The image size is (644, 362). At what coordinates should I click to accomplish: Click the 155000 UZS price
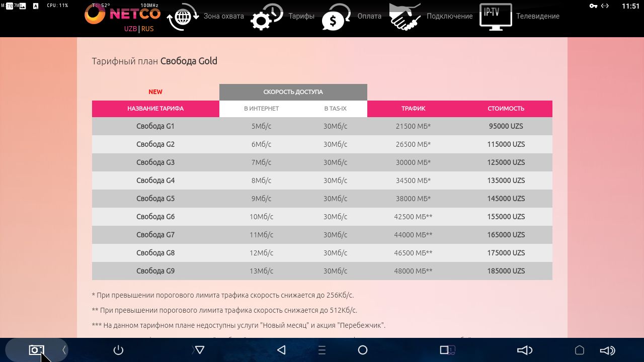coord(506,217)
